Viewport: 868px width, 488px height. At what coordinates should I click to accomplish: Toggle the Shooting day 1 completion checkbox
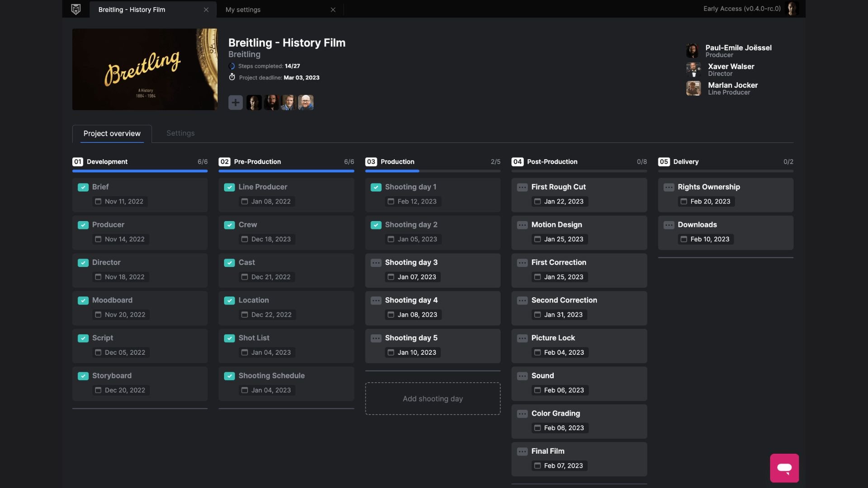coord(376,187)
